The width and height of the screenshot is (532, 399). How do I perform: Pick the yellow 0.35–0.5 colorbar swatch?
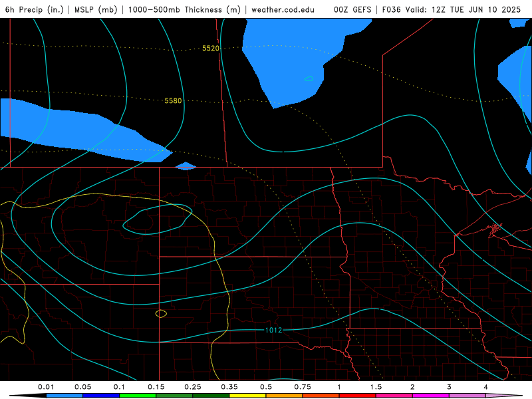247,396
